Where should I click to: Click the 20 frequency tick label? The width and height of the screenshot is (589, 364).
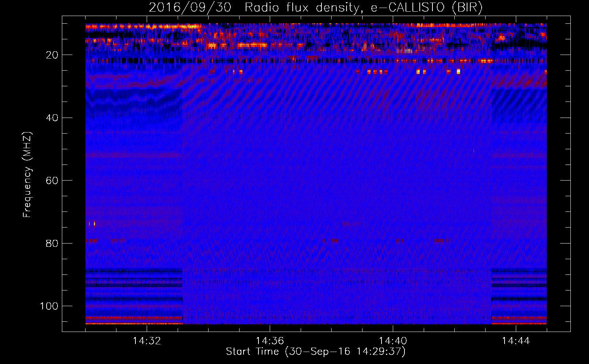point(52,55)
